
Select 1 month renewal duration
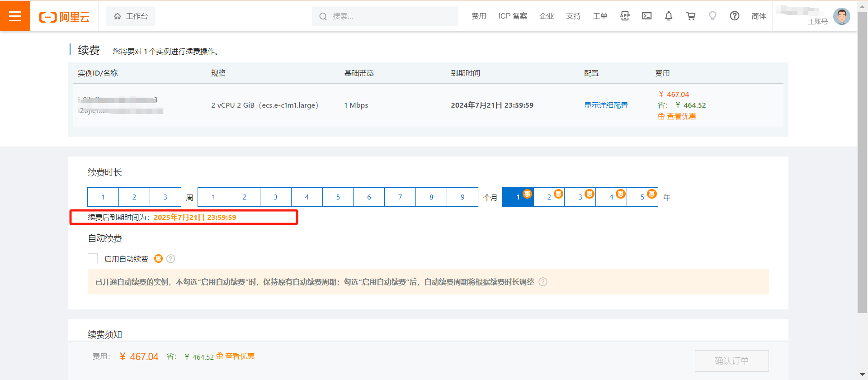pos(213,197)
